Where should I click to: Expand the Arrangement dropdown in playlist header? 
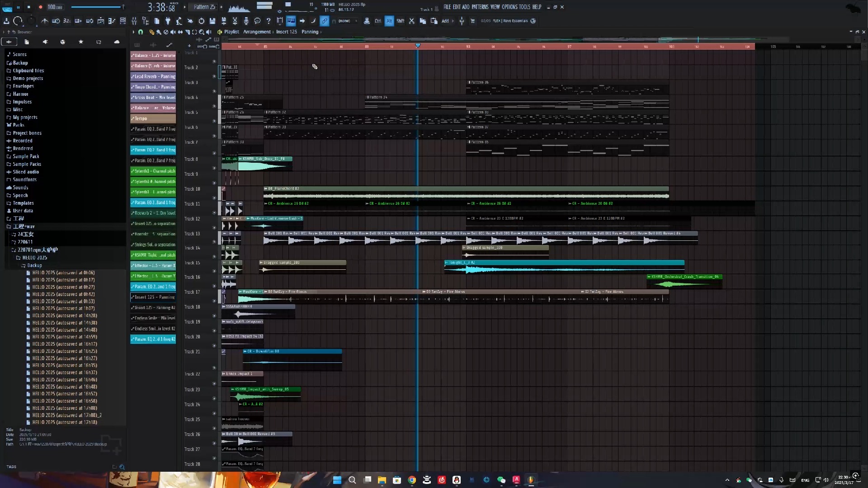(257, 32)
